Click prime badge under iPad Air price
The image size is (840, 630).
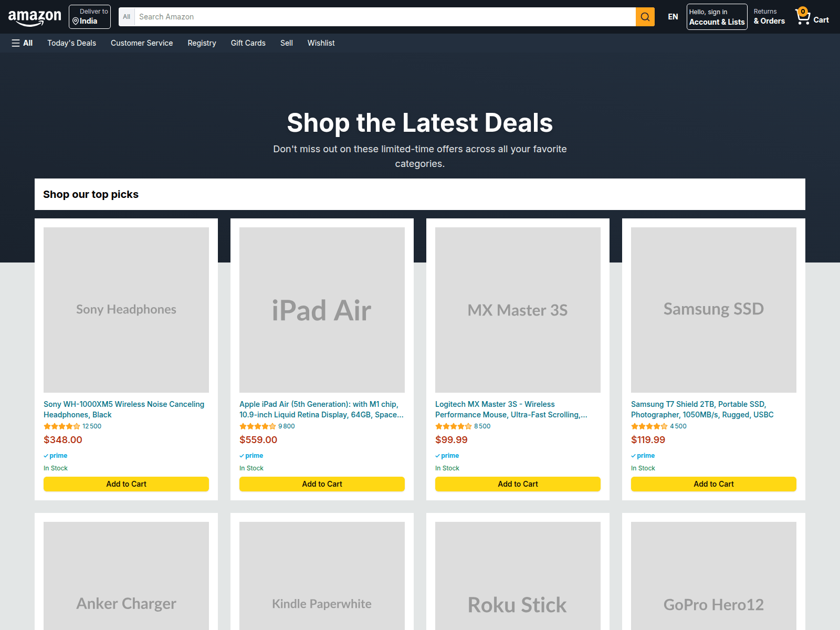tap(251, 456)
